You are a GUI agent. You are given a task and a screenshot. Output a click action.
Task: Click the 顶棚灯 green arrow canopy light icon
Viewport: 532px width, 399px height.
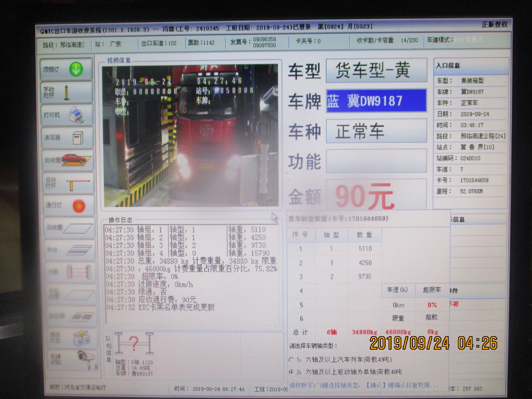pos(76,69)
